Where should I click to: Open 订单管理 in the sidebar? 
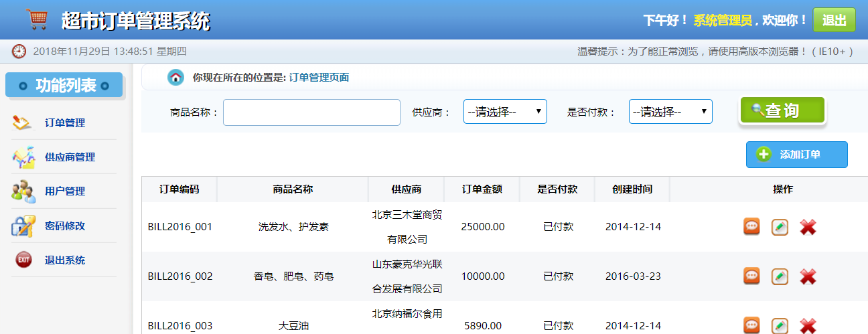tap(65, 122)
